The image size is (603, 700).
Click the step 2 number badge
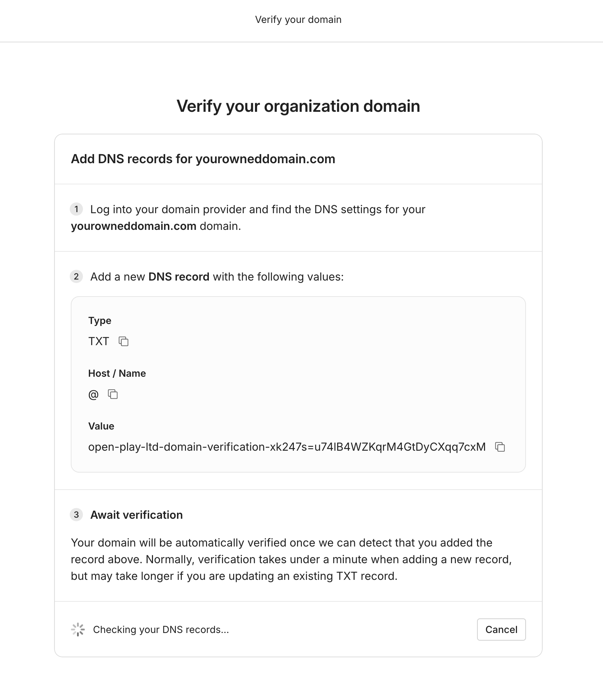tap(76, 276)
